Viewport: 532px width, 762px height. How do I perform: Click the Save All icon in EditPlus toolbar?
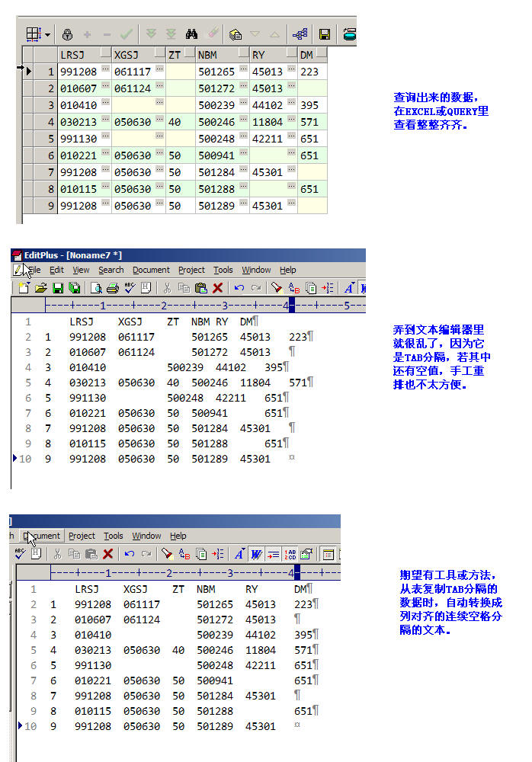coord(75,288)
